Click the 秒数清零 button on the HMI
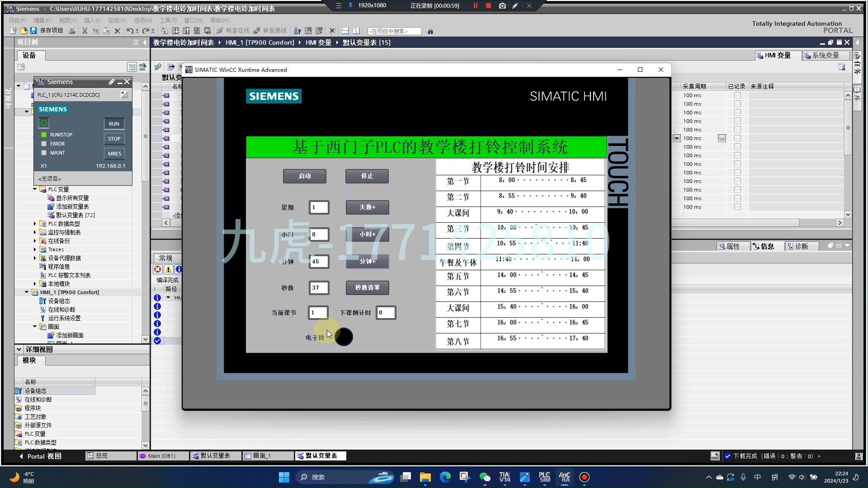The width and height of the screenshot is (868, 488). coord(367,288)
